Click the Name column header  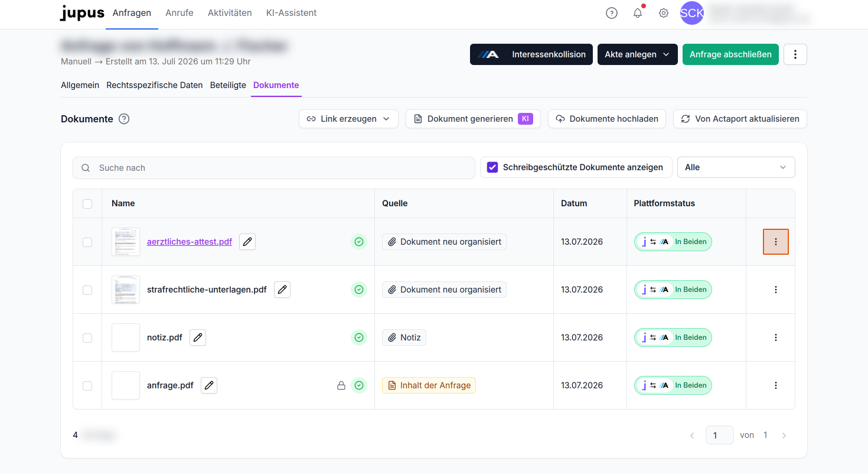coord(123,203)
